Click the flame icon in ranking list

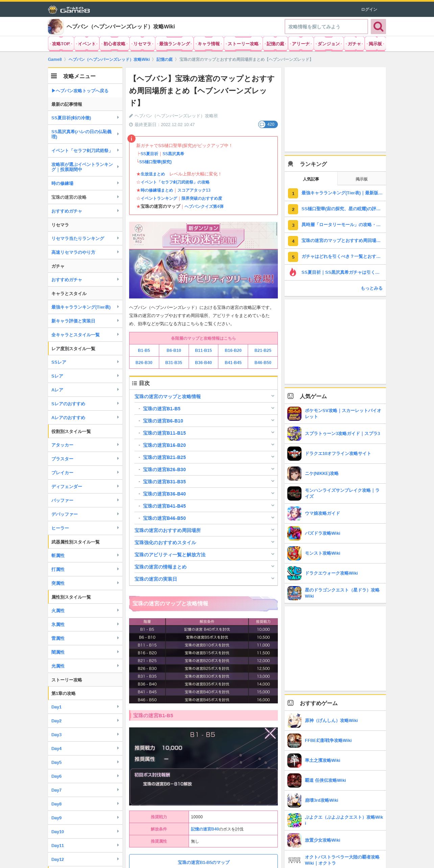click(293, 272)
